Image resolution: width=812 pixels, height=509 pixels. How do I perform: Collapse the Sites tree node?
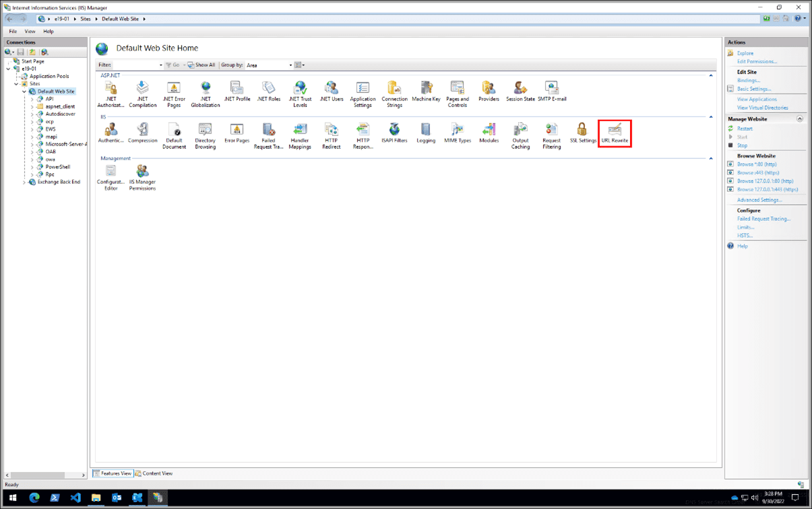16,84
